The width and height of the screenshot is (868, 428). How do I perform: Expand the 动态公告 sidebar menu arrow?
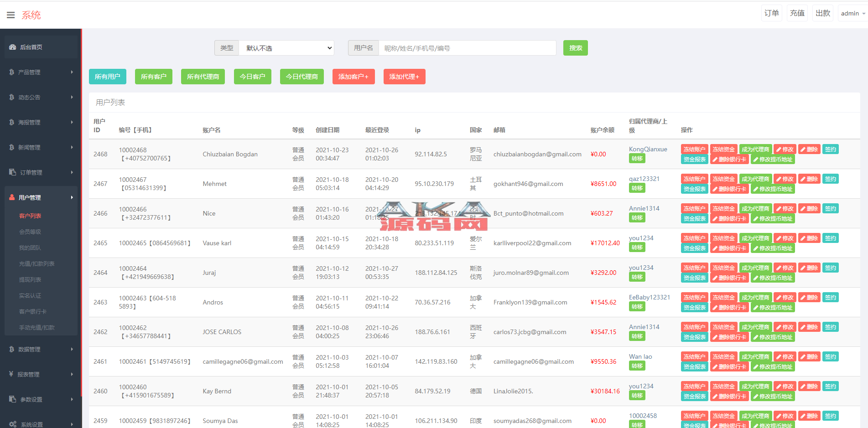click(72, 97)
